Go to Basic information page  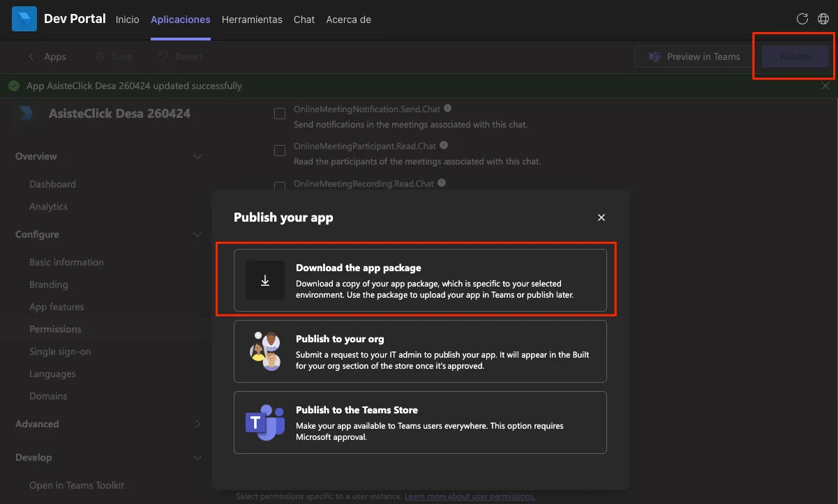66,262
